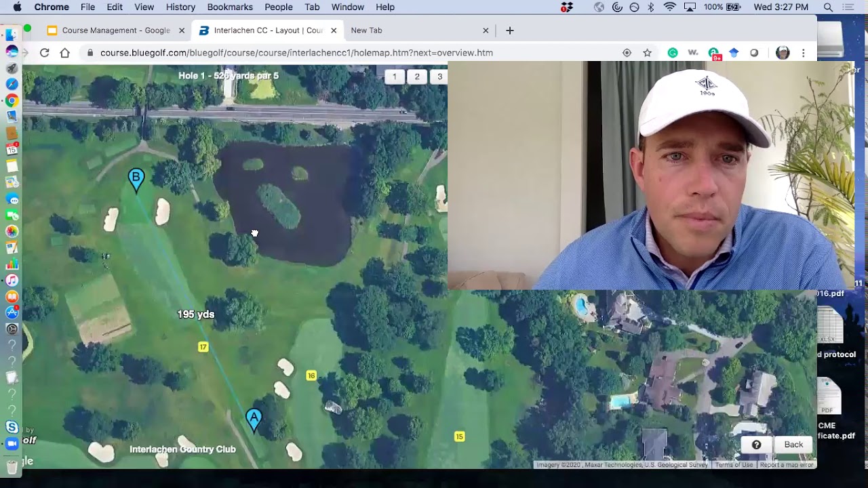
Task: Open the File menu
Action: coord(87,7)
